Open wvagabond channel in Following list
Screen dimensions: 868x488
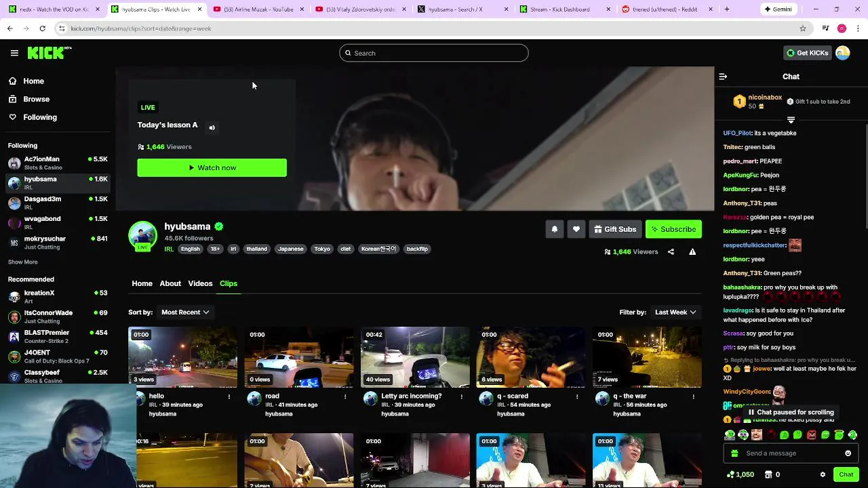tap(58, 223)
